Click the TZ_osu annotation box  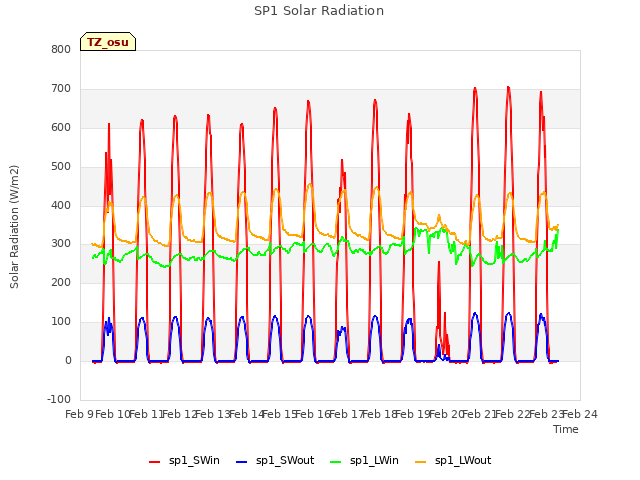click(x=108, y=42)
